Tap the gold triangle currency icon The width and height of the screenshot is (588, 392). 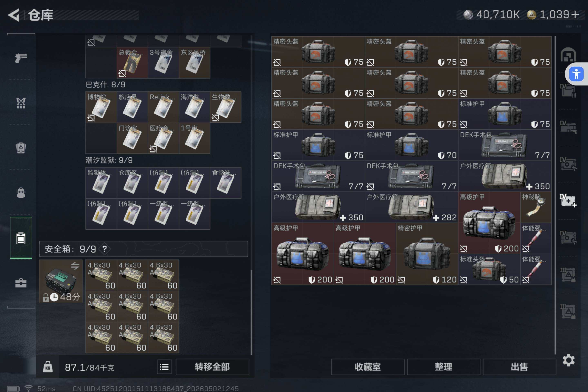[x=531, y=15]
